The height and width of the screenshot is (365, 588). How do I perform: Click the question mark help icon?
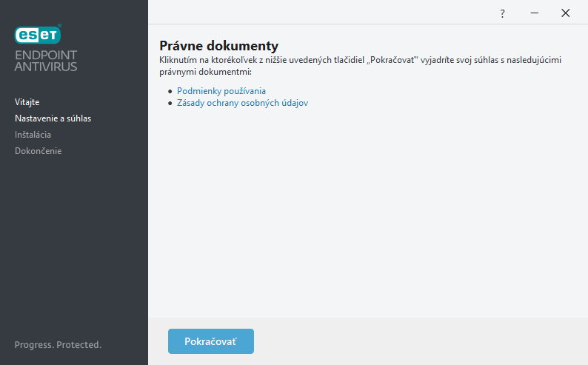coord(503,14)
